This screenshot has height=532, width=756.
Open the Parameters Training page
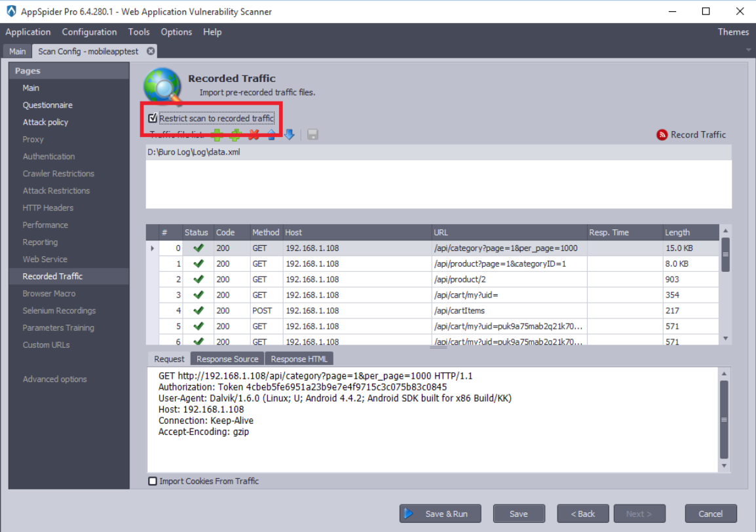pyautogui.click(x=58, y=328)
